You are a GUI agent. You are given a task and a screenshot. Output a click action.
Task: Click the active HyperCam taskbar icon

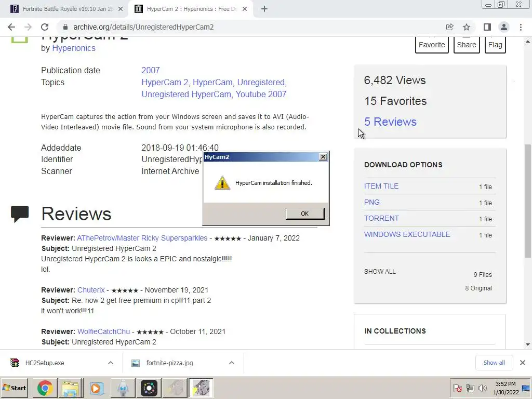[x=201, y=388]
